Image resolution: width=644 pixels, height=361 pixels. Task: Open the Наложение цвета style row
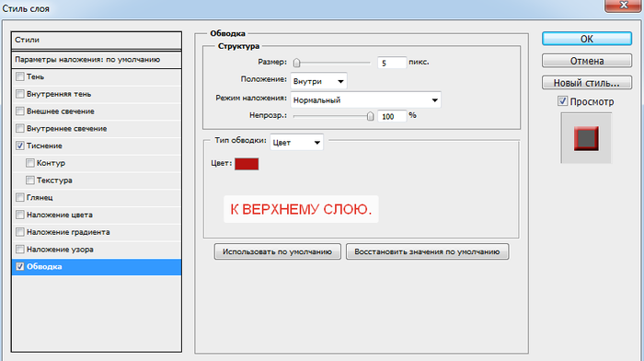tap(97, 215)
